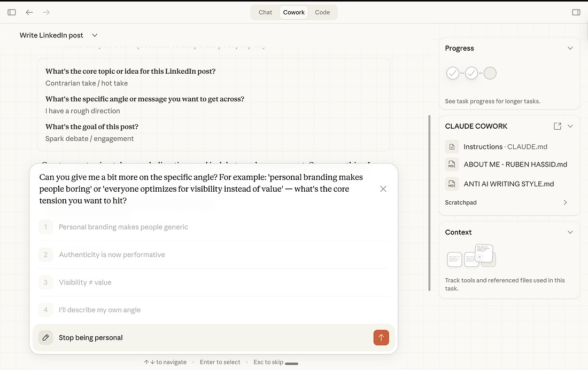This screenshot has width=588, height=370.
Task: Click the number 1 option badge
Action: [x=46, y=227]
